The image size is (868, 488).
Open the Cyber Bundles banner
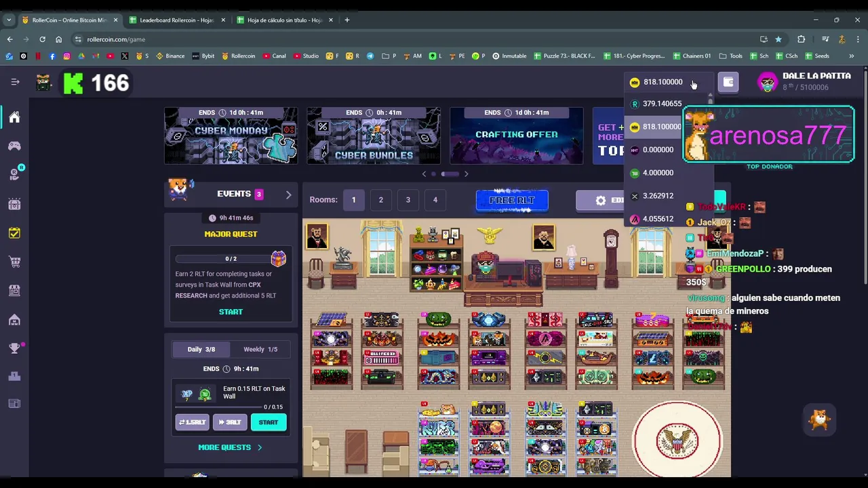[374, 136]
